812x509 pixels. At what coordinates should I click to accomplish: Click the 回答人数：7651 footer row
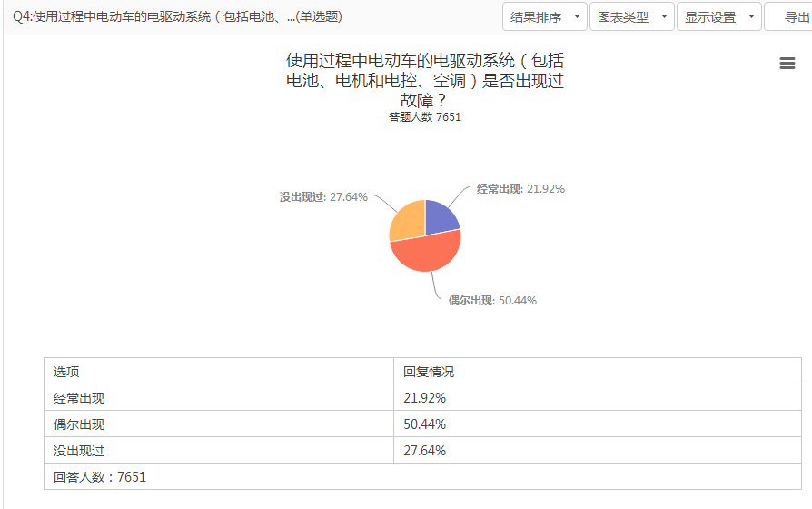coord(422,477)
